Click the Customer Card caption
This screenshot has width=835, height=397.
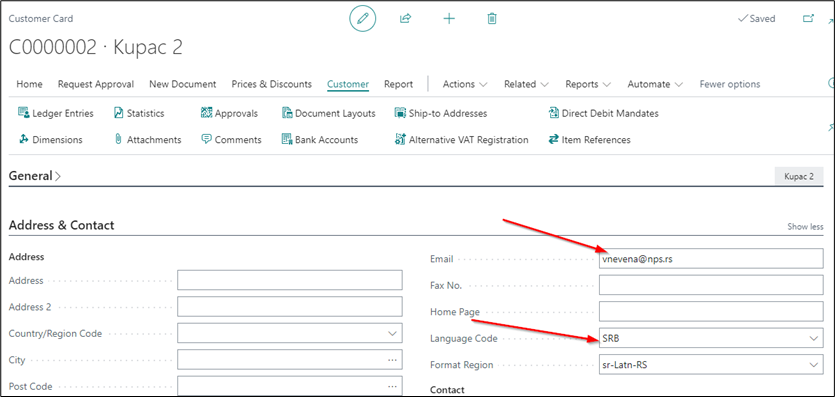pos(41,19)
